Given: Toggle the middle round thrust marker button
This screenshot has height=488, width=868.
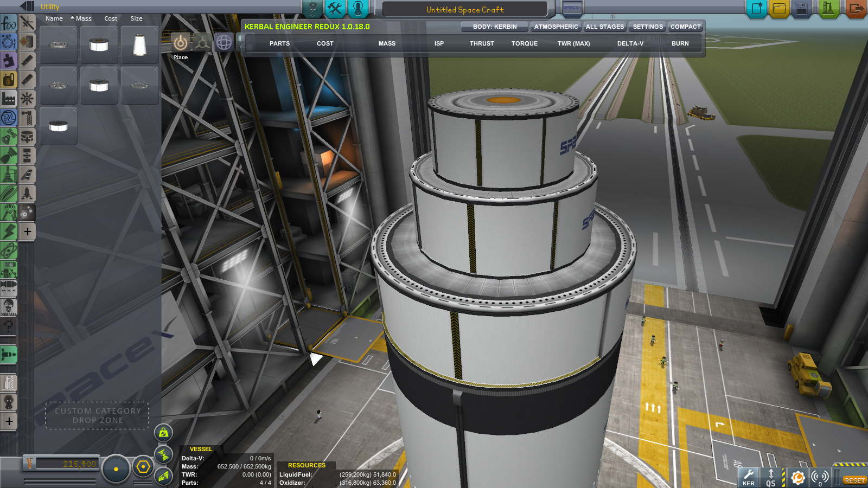Looking at the screenshot, I should point(163,455).
